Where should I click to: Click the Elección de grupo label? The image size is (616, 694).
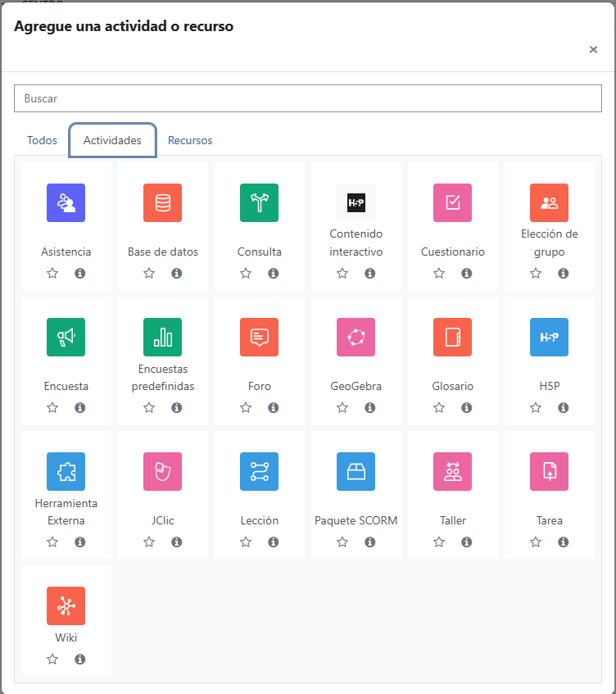coord(549,243)
